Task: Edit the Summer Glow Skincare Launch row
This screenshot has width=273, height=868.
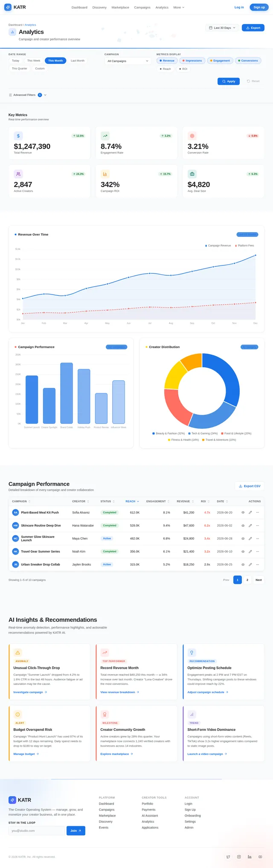Action: coord(250,539)
